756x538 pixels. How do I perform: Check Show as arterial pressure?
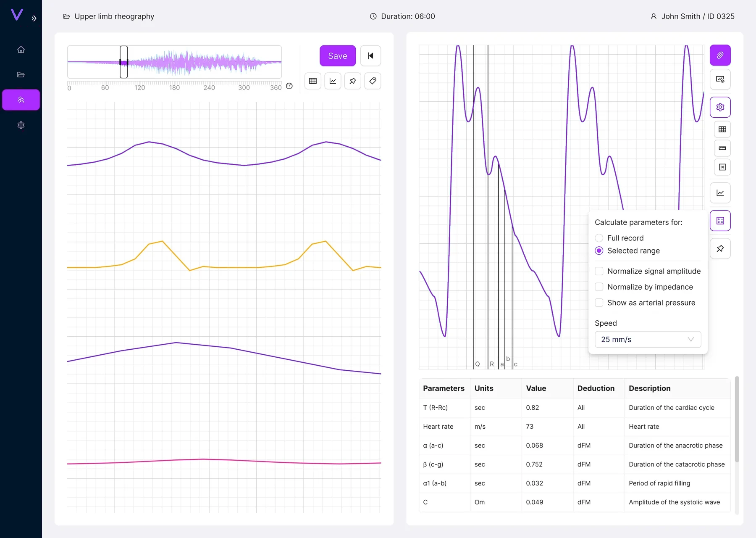[599, 303]
